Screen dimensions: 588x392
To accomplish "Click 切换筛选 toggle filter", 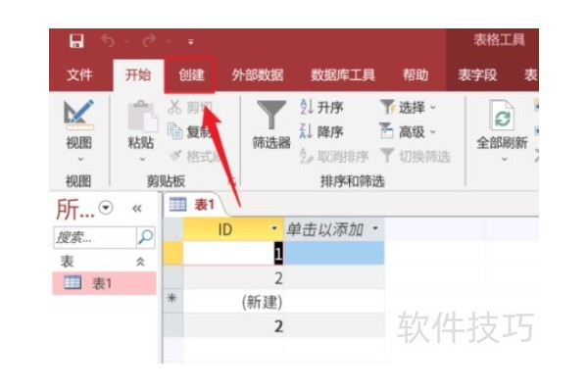I will point(416,156).
